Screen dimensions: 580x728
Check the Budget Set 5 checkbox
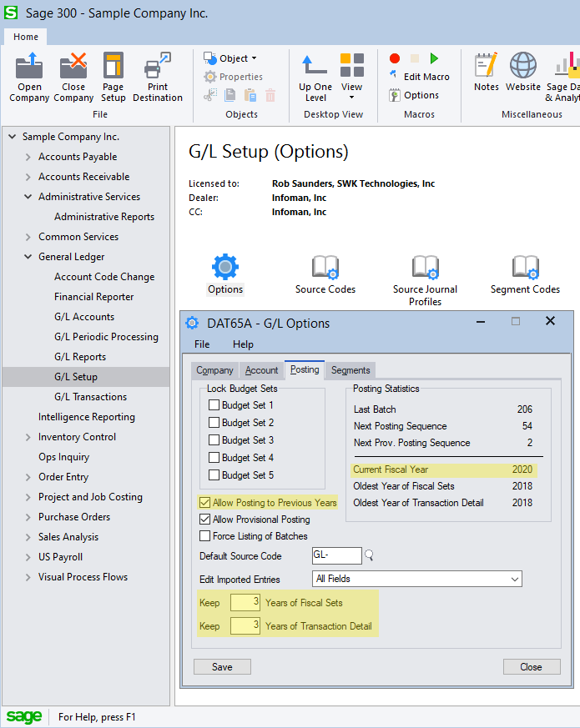tap(214, 475)
